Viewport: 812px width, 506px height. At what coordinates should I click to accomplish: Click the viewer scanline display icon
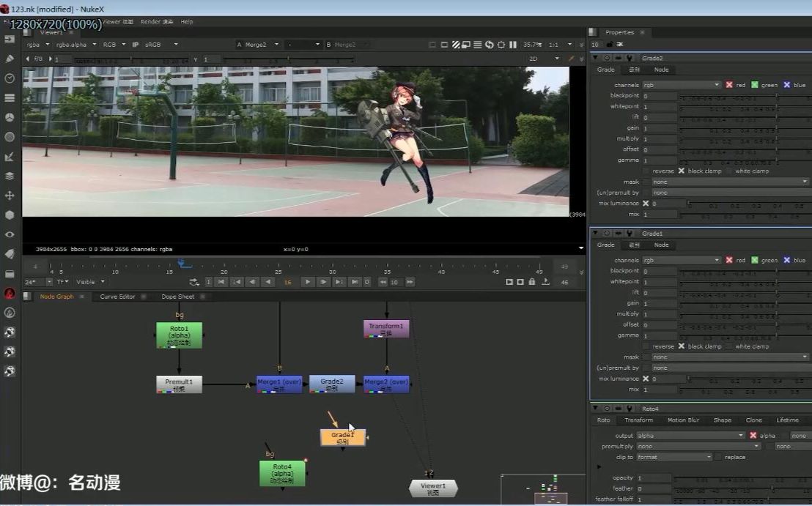pyautogui.click(x=478, y=45)
